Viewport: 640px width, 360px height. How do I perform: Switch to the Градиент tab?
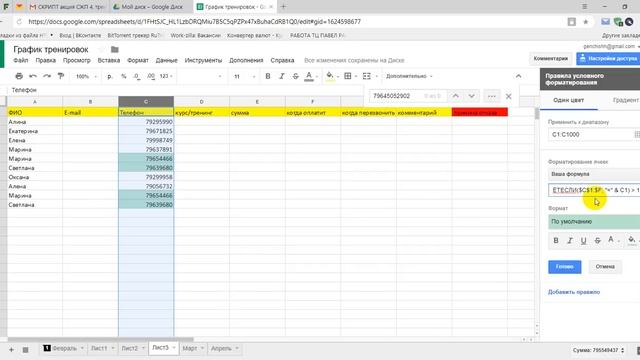[x=625, y=100]
